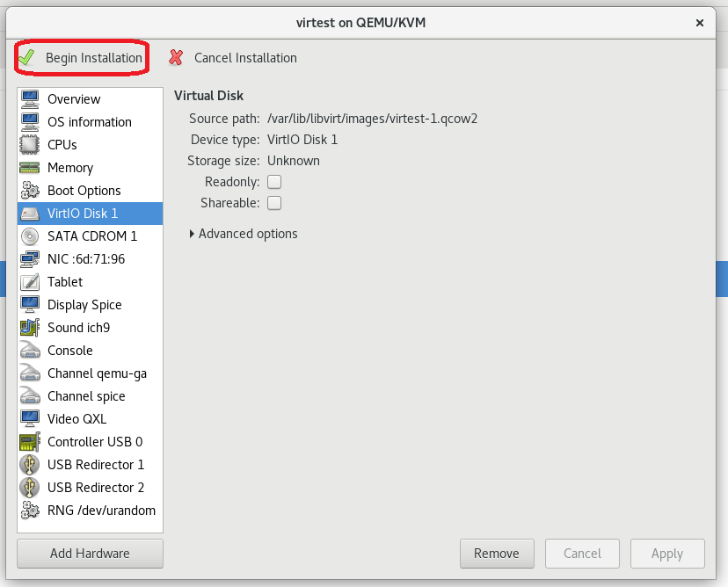Open the OS information entry
This screenshot has height=587, width=728.
(x=90, y=121)
